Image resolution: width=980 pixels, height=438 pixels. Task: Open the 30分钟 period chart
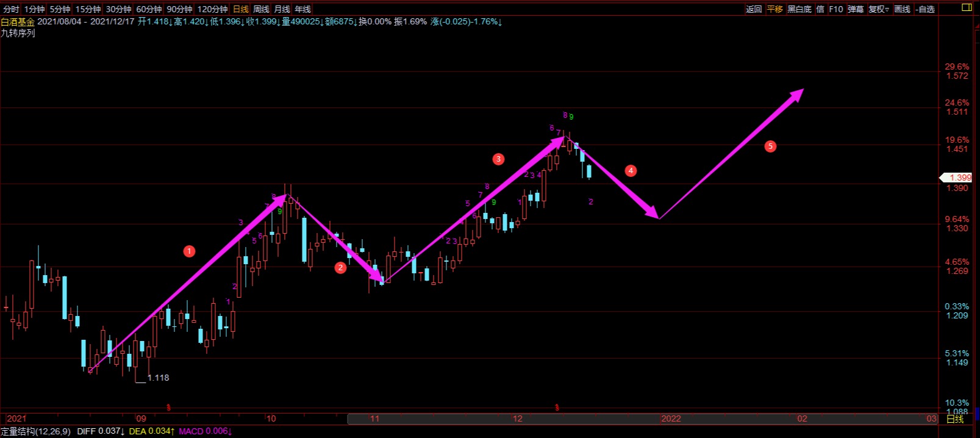[118, 9]
